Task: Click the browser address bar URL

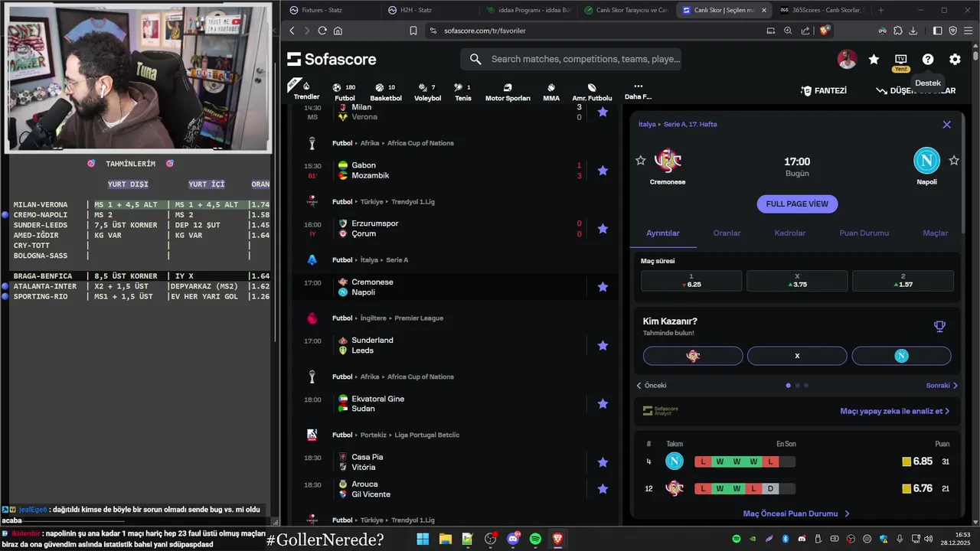Action: 485,31
